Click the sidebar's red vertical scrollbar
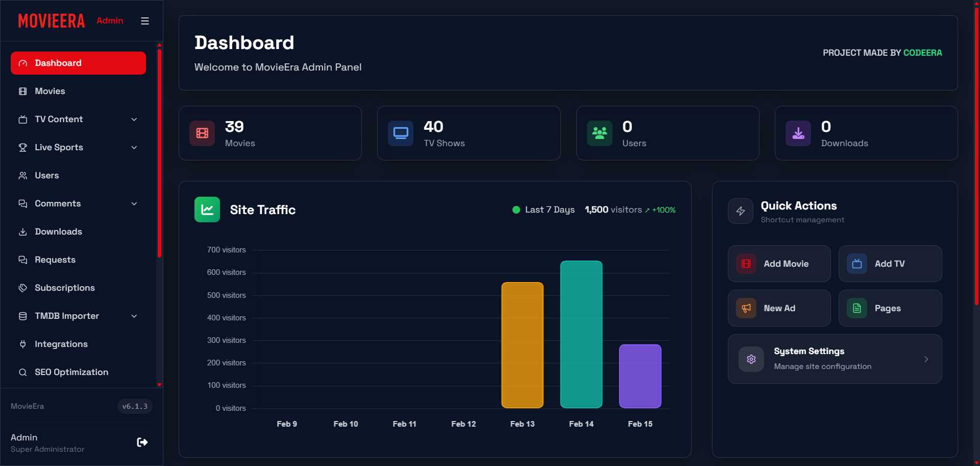Image resolution: width=980 pixels, height=466 pixels. pyautogui.click(x=159, y=153)
